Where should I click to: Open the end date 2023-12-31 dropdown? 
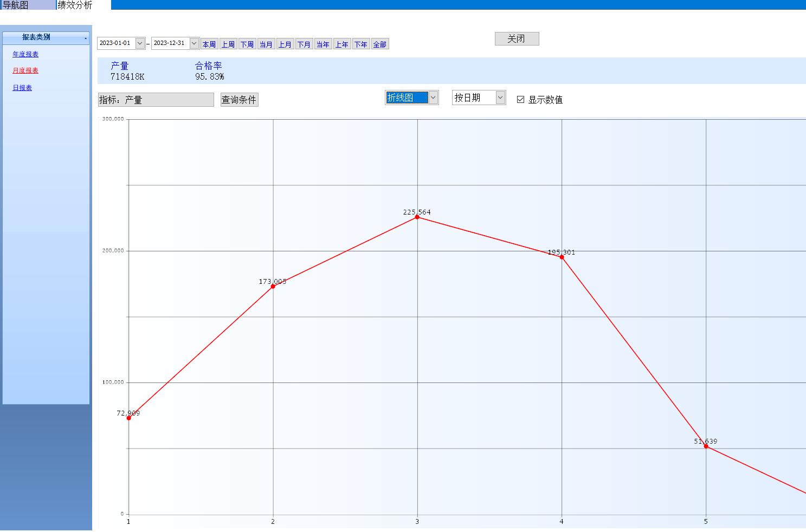[194, 43]
